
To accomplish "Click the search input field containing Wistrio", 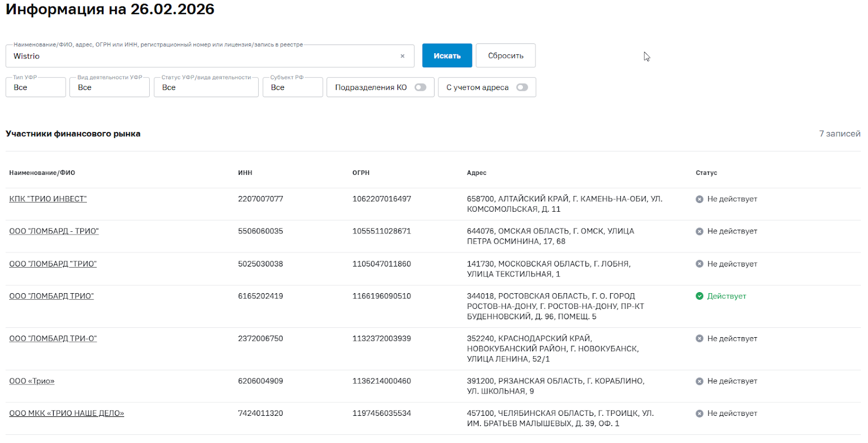I will [201, 56].
